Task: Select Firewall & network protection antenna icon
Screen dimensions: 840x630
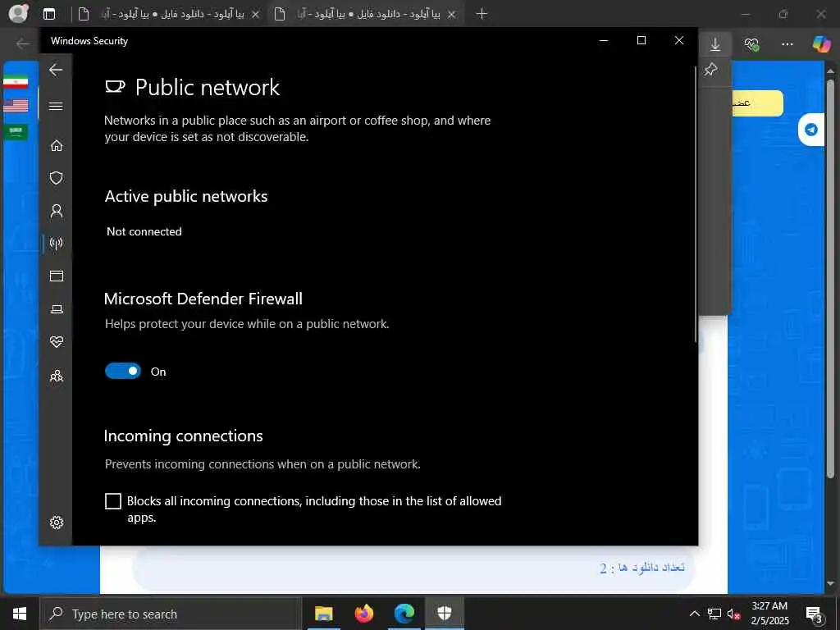Action: point(57,243)
